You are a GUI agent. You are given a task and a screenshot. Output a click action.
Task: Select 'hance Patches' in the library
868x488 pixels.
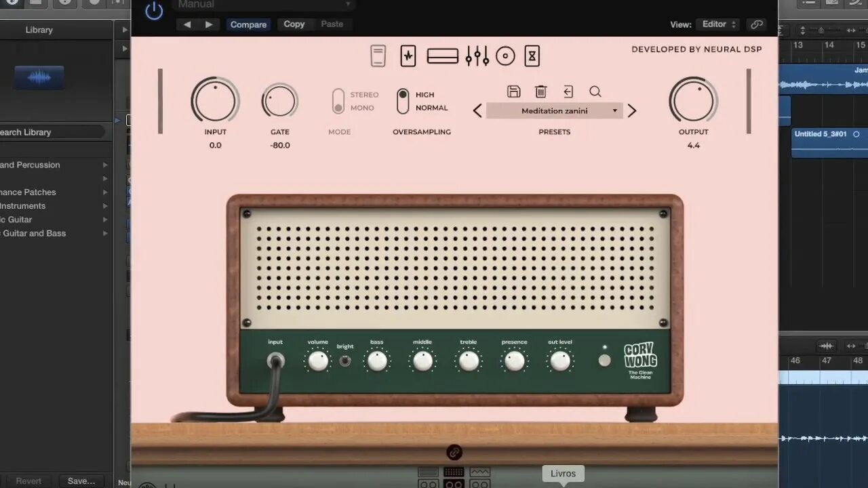tap(28, 192)
